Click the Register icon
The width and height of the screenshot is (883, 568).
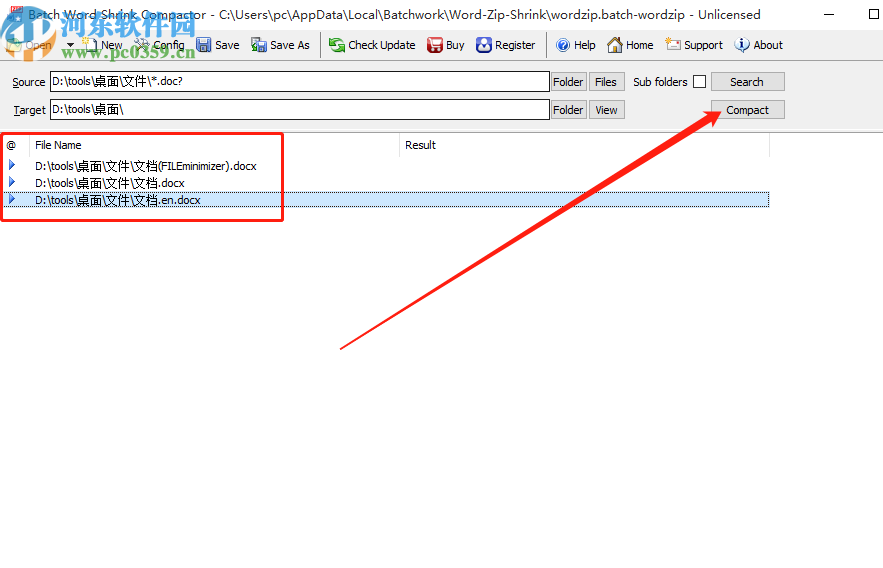point(484,45)
